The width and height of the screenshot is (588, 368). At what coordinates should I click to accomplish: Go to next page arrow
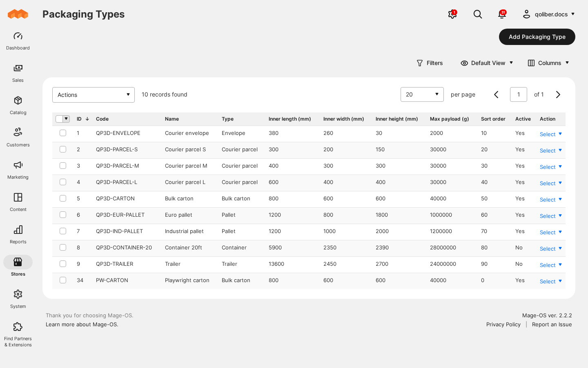[x=558, y=94]
